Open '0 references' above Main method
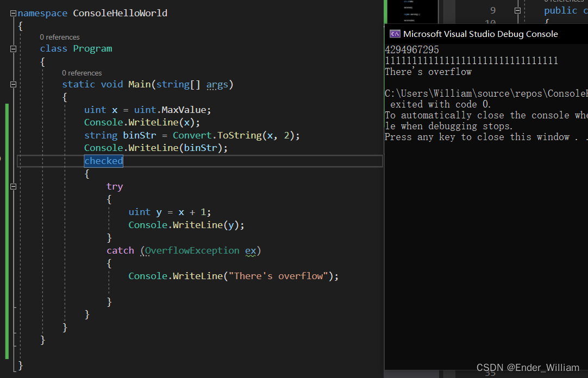 point(82,73)
